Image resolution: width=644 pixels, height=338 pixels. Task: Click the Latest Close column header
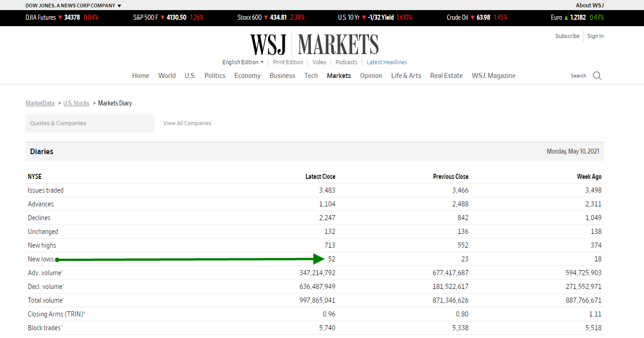[320, 177]
